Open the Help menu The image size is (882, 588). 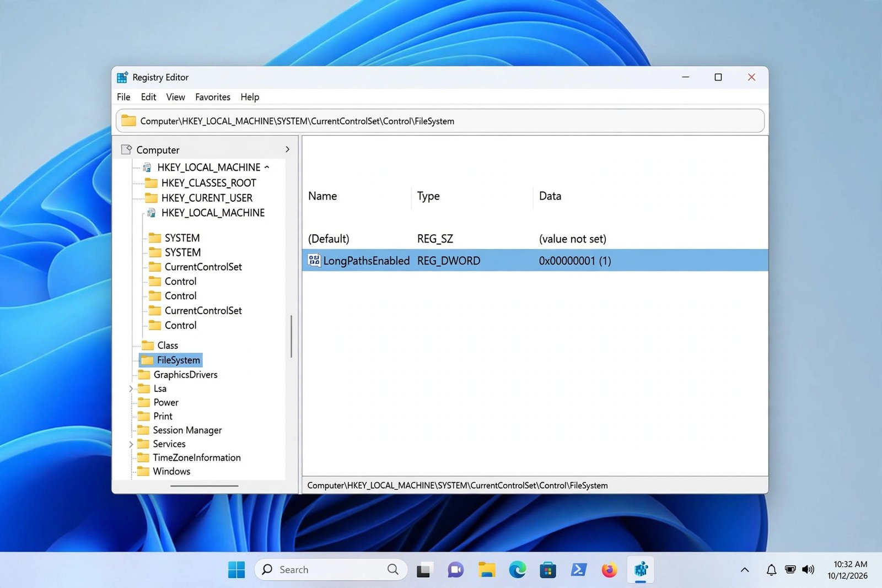pos(250,97)
